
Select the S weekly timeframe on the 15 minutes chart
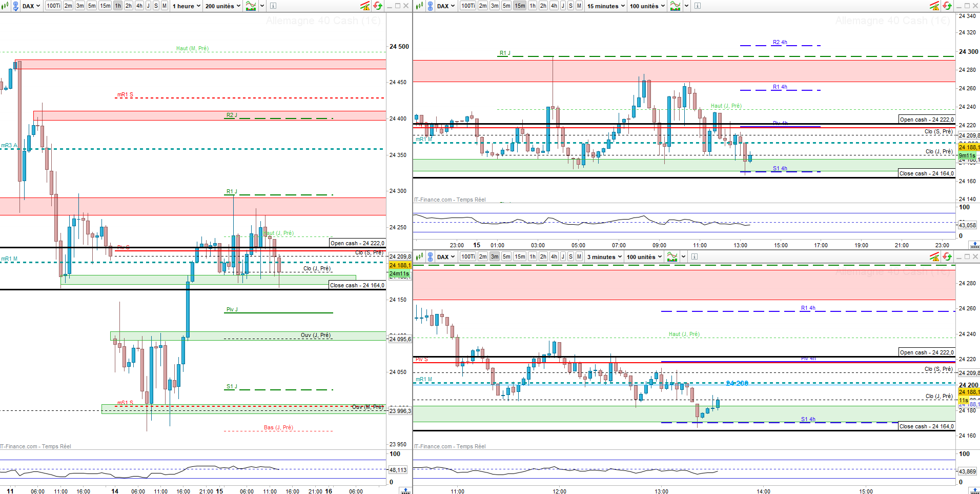point(570,6)
